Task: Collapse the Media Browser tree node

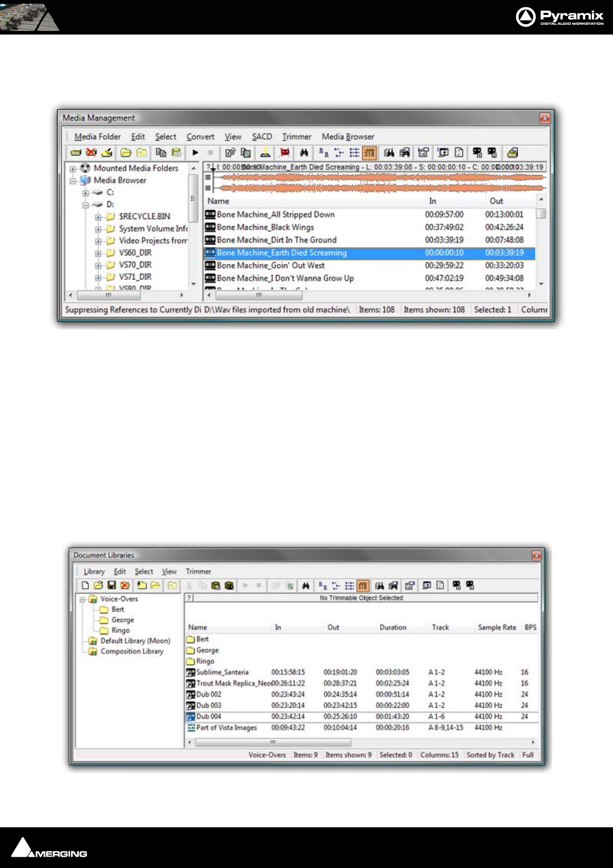Action: coord(73,181)
